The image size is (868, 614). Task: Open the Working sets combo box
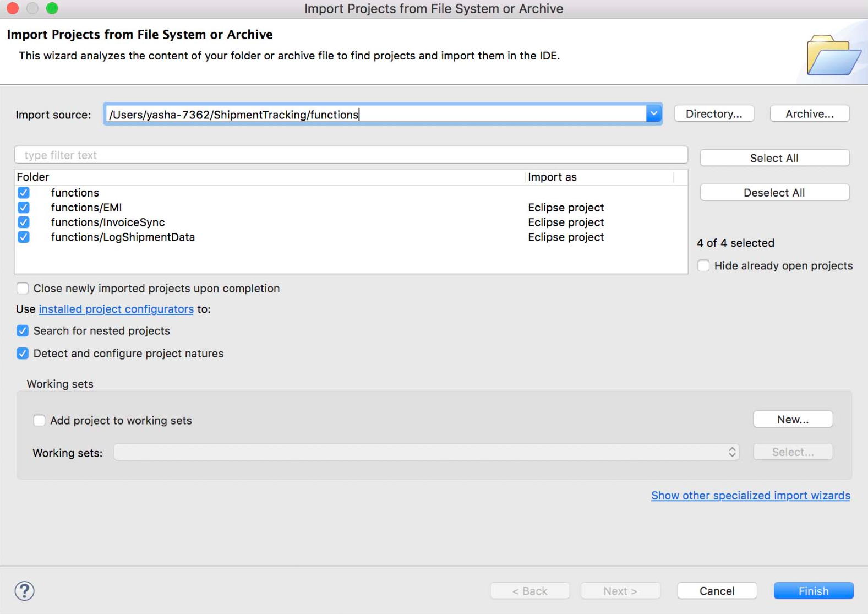[427, 453]
